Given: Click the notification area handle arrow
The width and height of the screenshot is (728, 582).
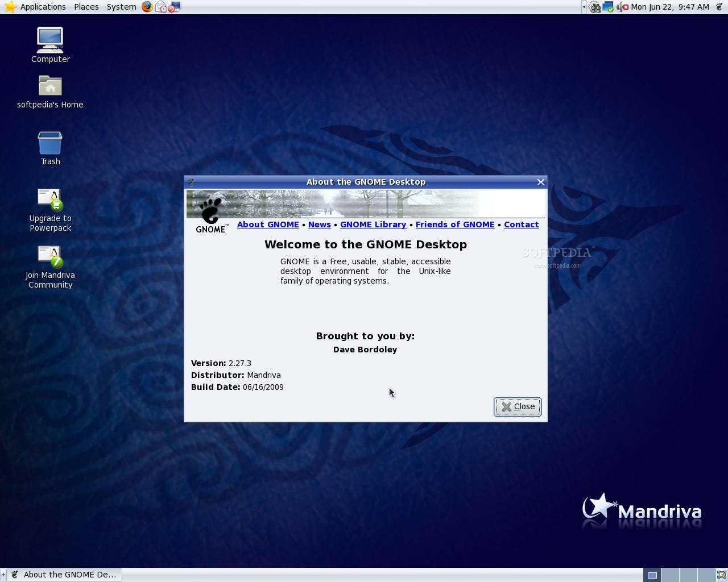Looking at the screenshot, I should pyautogui.click(x=584, y=7).
